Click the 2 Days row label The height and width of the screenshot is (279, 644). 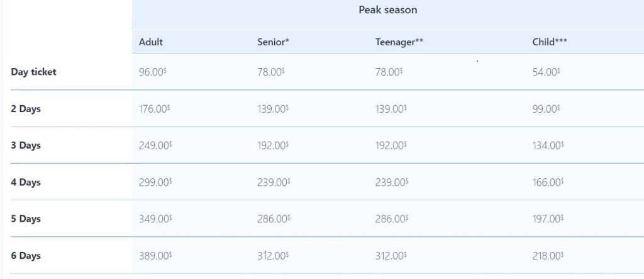(26, 109)
